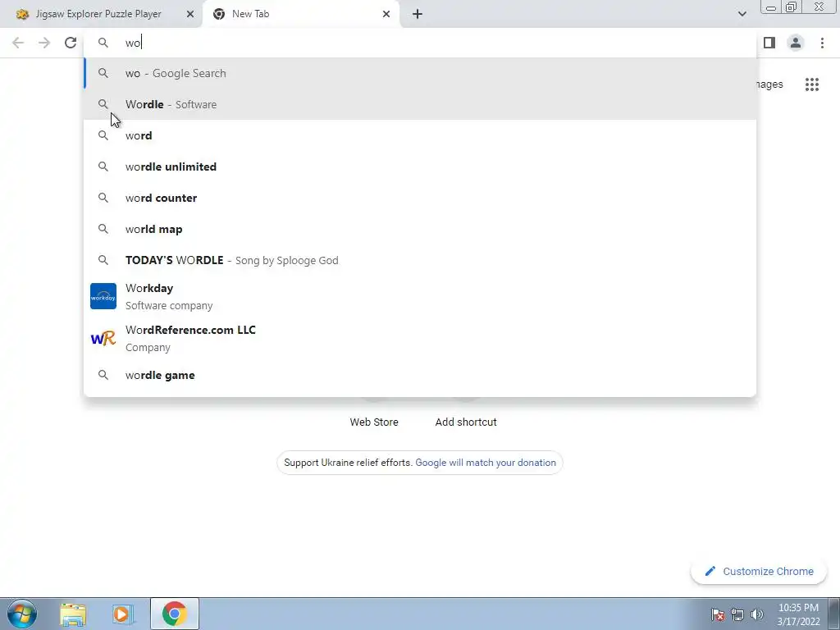The width and height of the screenshot is (840, 630).
Task: Click the Customize Chrome button
Action: point(759,571)
